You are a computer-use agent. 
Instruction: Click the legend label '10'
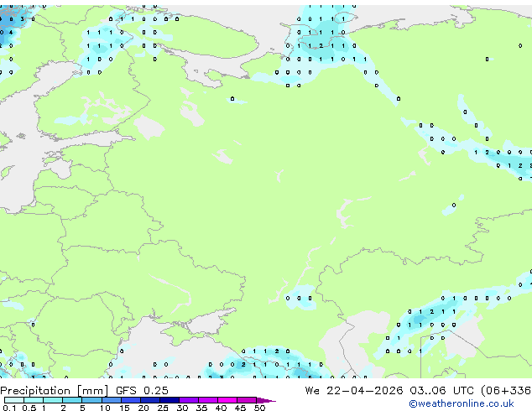tap(105, 408)
